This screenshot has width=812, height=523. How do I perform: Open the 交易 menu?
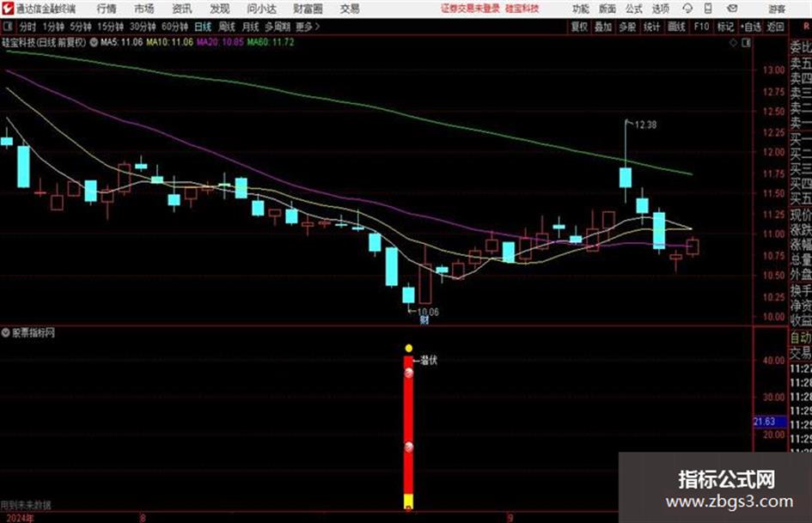pyautogui.click(x=350, y=9)
